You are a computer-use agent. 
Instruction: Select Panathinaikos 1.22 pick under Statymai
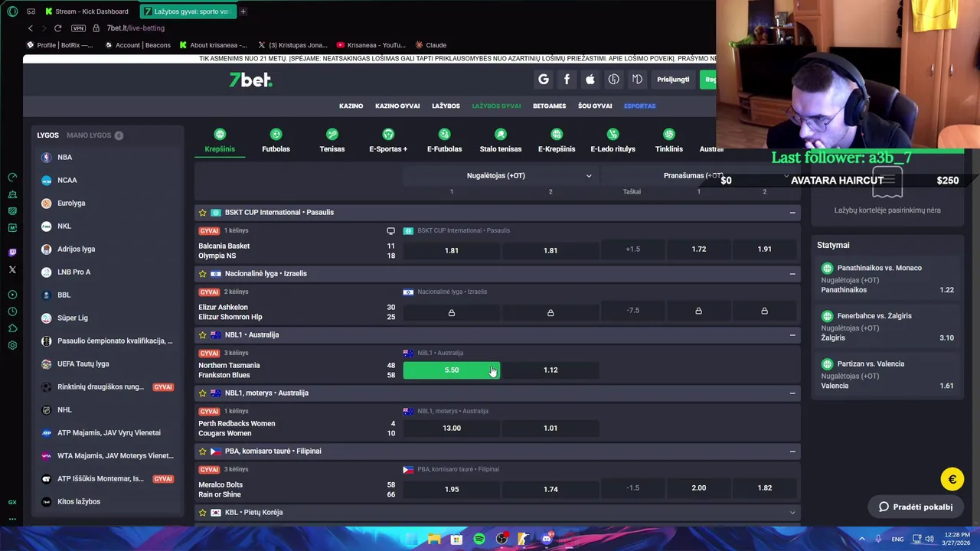pyautogui.click(x=887, y=279)
